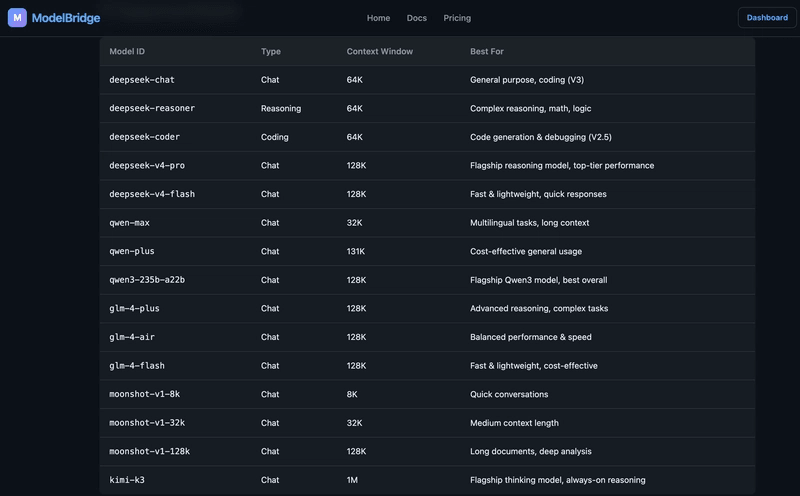Select the moonshot-v1-8k model ID
Image resolution: width=800 pixels, height=496 pixels.
144,394
